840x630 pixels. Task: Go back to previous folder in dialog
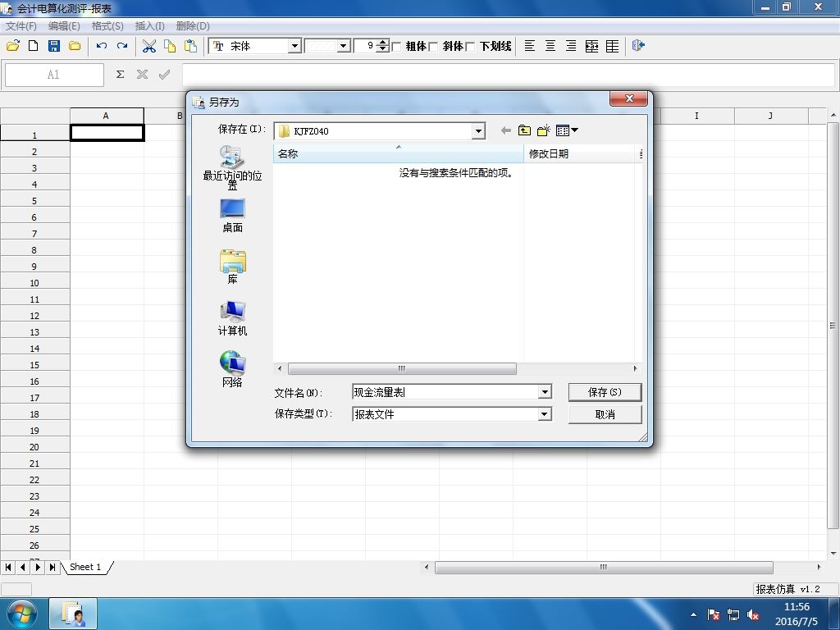[505, 130]
